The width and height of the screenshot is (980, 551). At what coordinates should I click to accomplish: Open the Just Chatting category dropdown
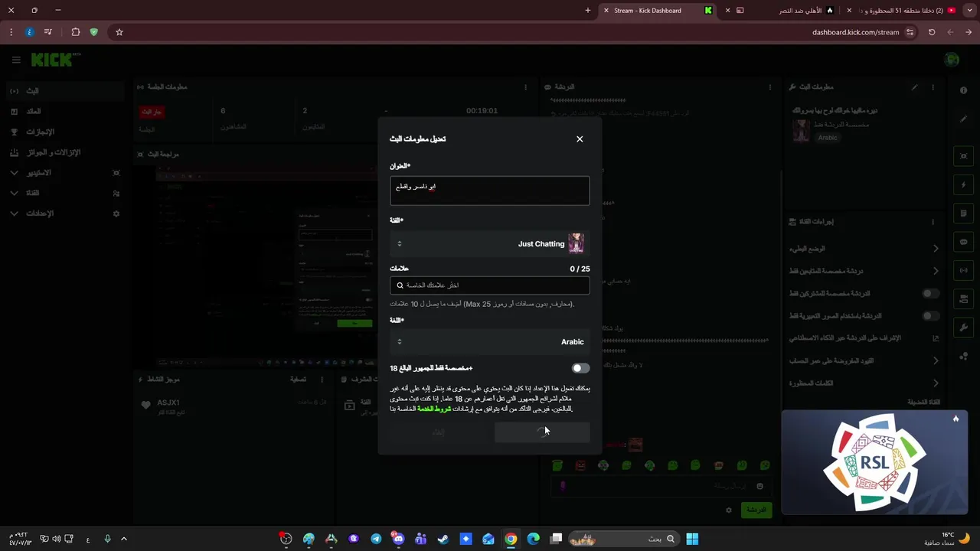(490, 243)
